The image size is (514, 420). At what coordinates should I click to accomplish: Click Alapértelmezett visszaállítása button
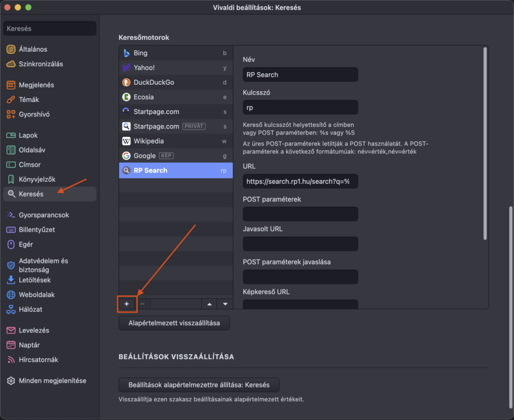click(x=174, y=323)
